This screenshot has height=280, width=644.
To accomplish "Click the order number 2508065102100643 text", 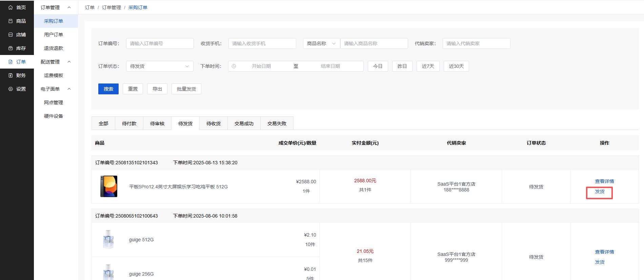I will click(x=137, y=216).
